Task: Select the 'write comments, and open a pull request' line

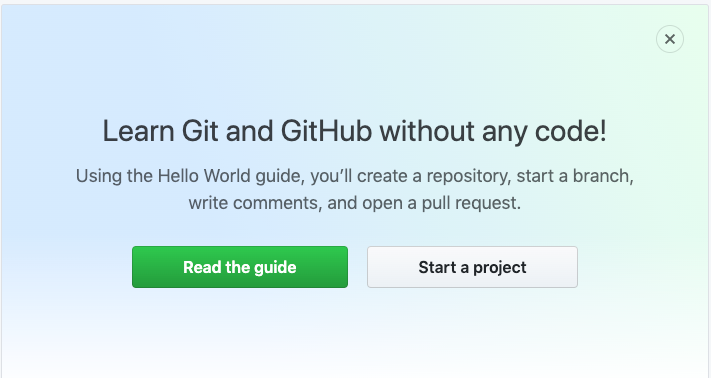Action: coord(355,203)
